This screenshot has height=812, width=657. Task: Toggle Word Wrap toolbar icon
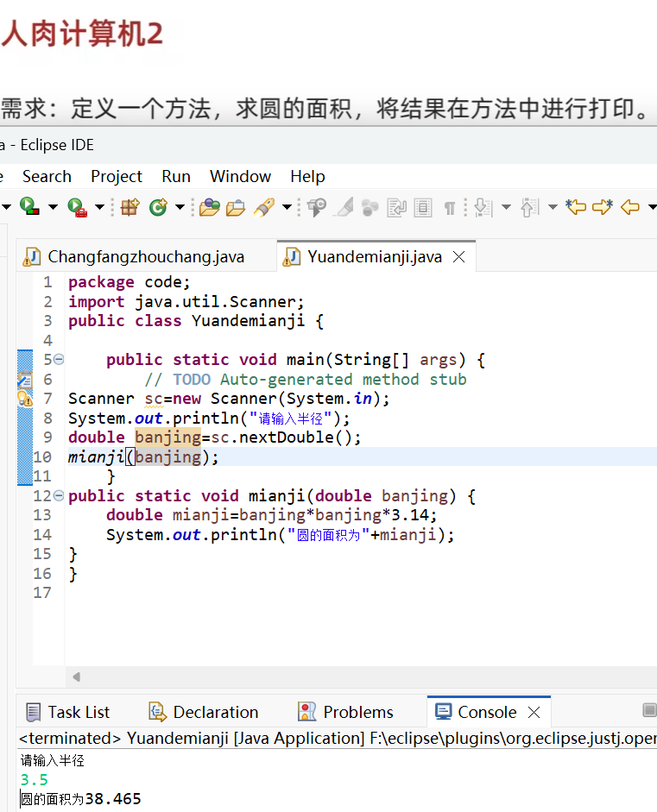(x=397, y=208)
